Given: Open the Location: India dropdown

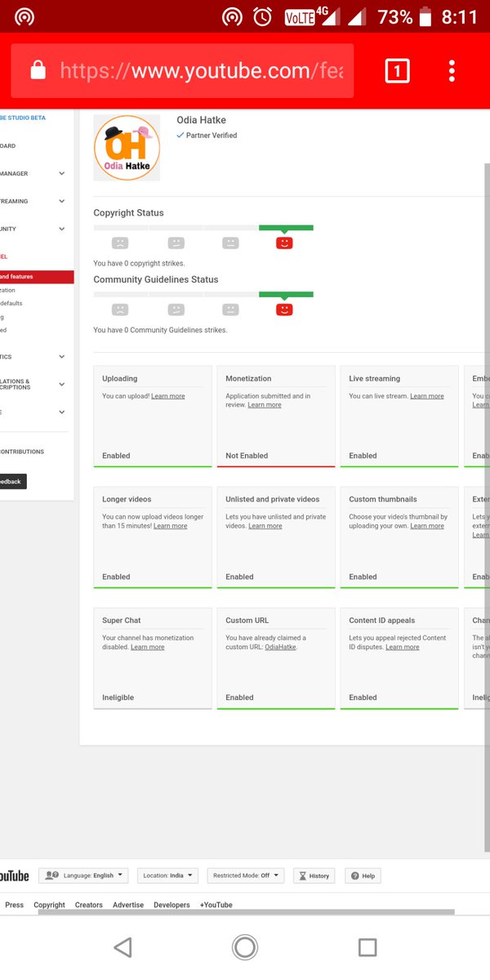Looking at the screenshot, I should pyautogui.click(x=167, y=875).
